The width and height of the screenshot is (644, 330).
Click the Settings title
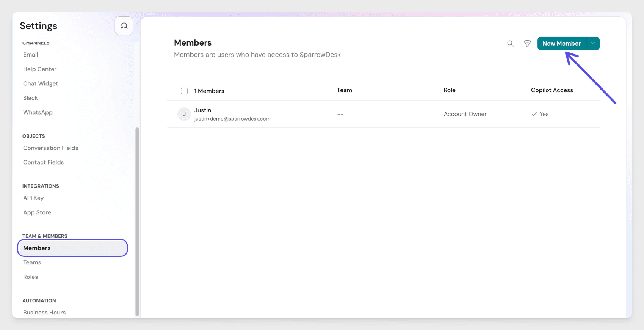pos(39,26)
